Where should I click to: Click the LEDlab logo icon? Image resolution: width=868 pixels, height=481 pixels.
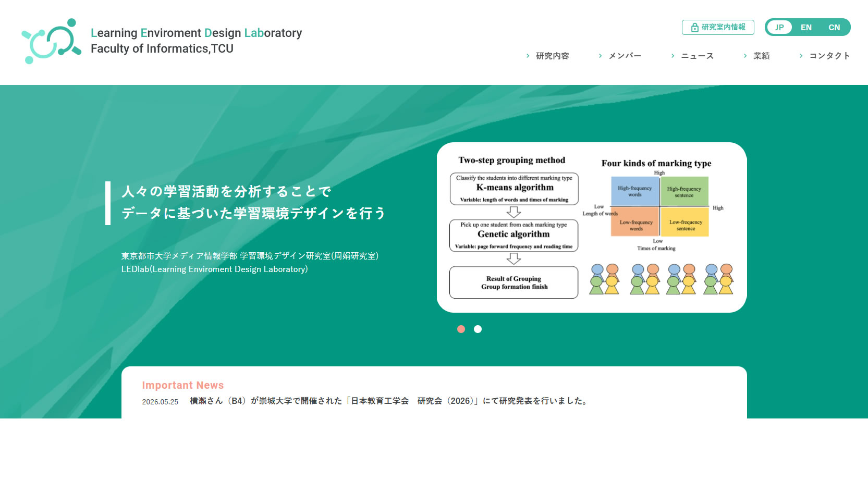point(51,41)
